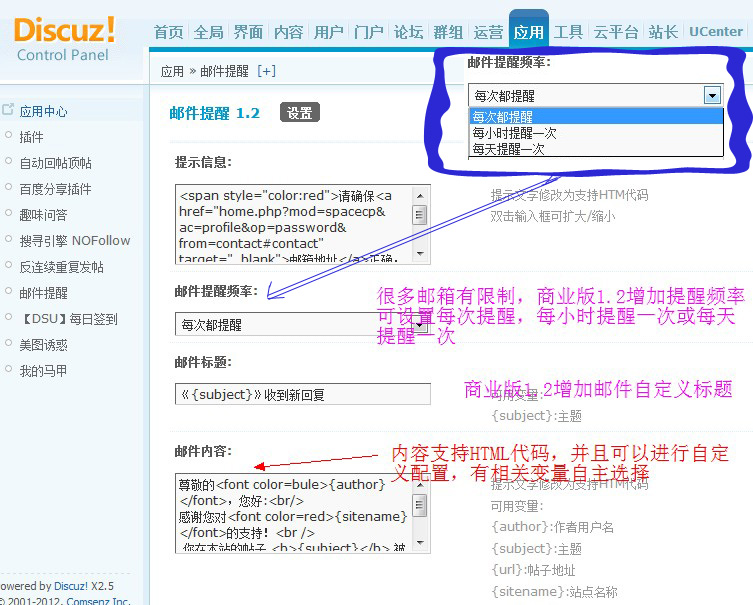Click the 邮件标题 input field
This screenshot has width=753, height=605.
point(303,394)
